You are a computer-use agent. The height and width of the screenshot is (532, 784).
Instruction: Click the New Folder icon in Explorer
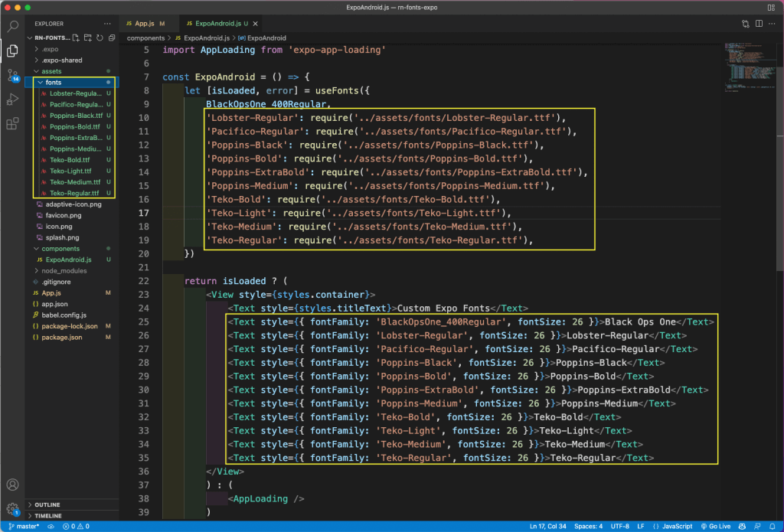(x=88, y=38)
